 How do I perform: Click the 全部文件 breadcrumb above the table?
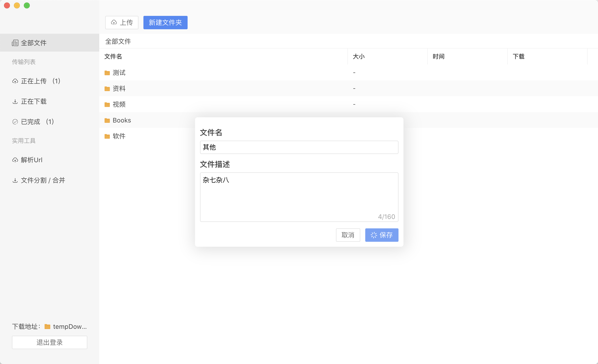pyautogui.click(x=118, y=41)
